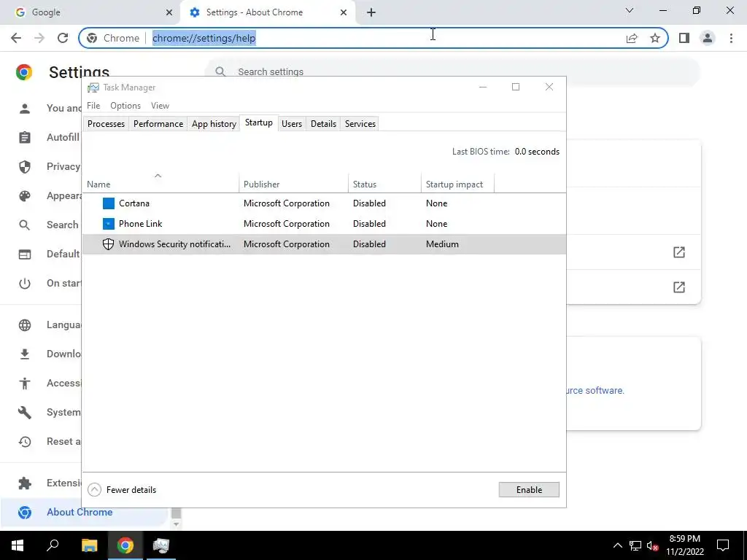747x560 pixels.
Task: Open Accessibility settings figure icon
Action: click(x=24, y=384)
